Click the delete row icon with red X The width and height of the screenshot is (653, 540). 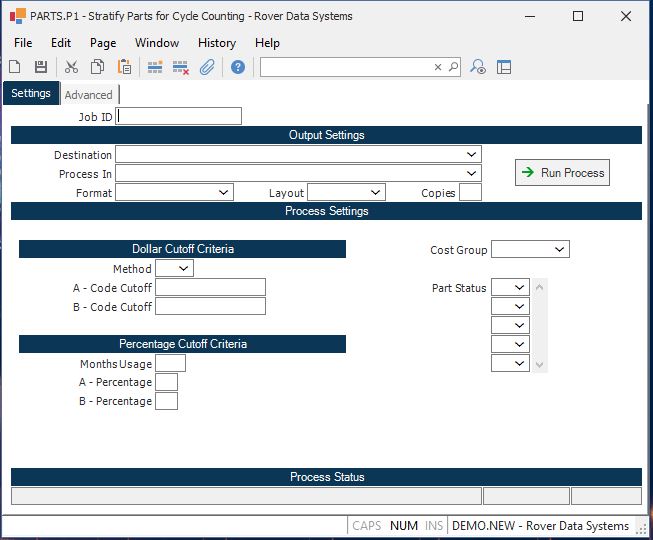click(181, 67)
